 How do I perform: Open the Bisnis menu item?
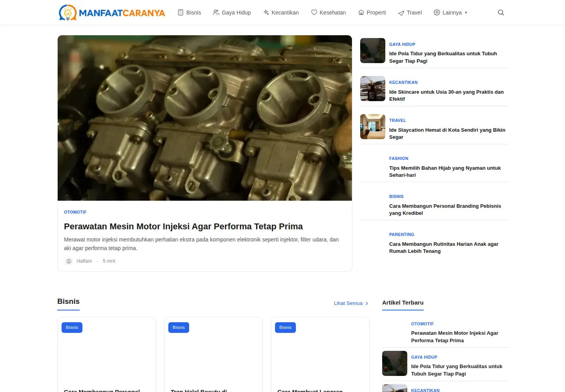point(190,13)
